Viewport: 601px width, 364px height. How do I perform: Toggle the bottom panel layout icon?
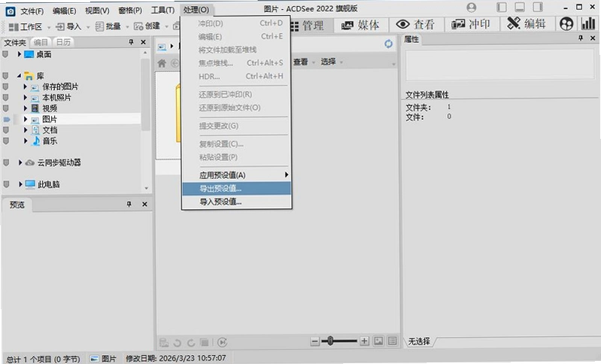pyautogui.click(x=520, y=8)
